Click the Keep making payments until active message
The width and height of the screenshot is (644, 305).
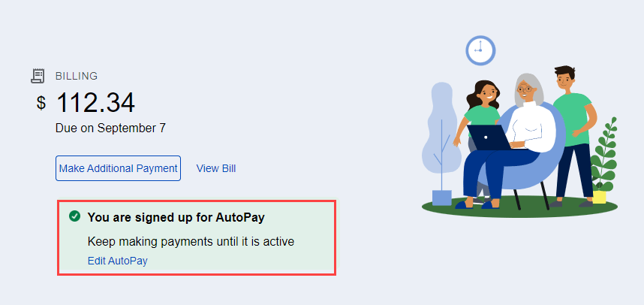click(x=191, y=241)
